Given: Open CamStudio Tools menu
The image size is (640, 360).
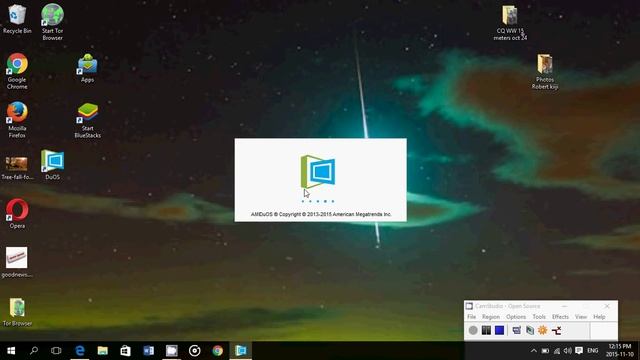Looking at the screenshot, I should [x=539, y=317].
